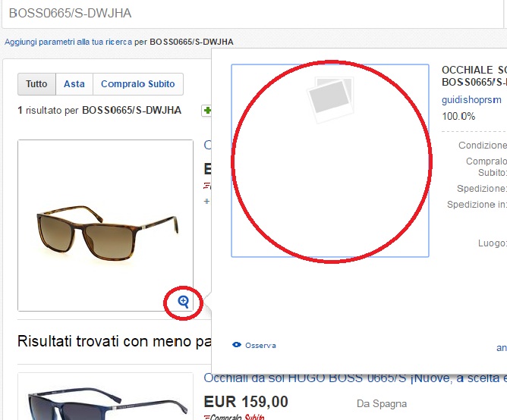Image resolution: width=507 pixels, height=420 pixels.
Task: Open seller guidishoprsm profile link
Action: coord(471,100)
